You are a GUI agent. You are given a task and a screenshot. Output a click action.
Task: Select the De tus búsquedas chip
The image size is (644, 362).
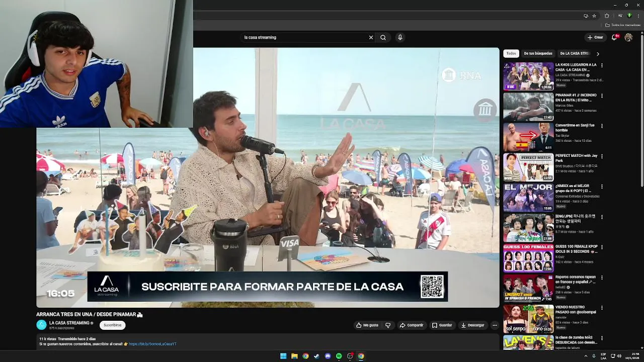pyautogui.click(x=538, y=53)
